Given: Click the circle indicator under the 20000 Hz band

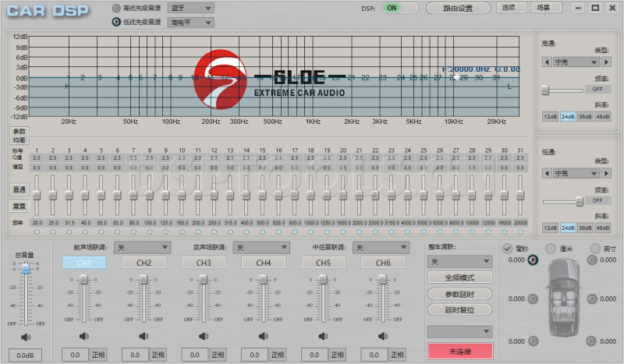Looking at the screenshot, I should [x=520, y=232].
